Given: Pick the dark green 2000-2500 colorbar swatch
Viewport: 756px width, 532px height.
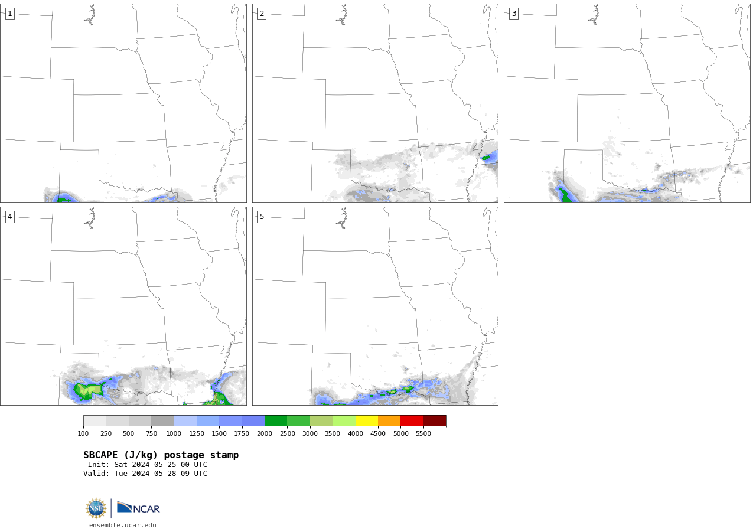Looking at the screenshot, I should point(276,420).
